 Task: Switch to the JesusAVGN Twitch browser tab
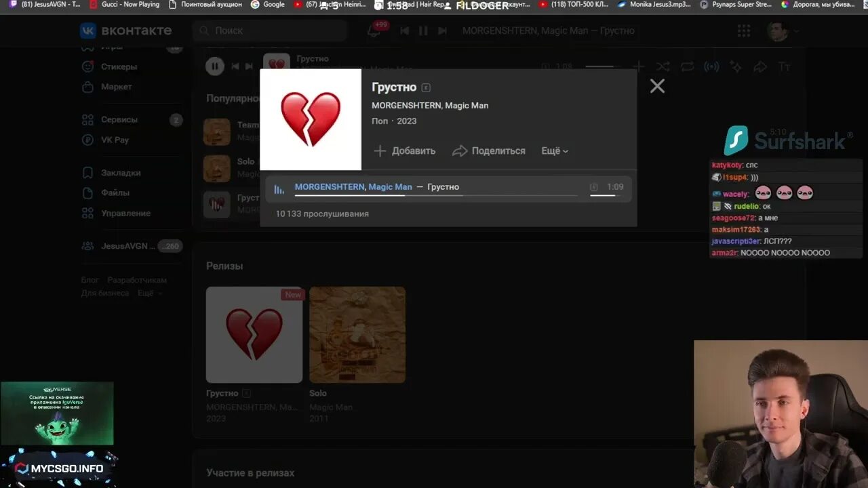click(45, 5)
